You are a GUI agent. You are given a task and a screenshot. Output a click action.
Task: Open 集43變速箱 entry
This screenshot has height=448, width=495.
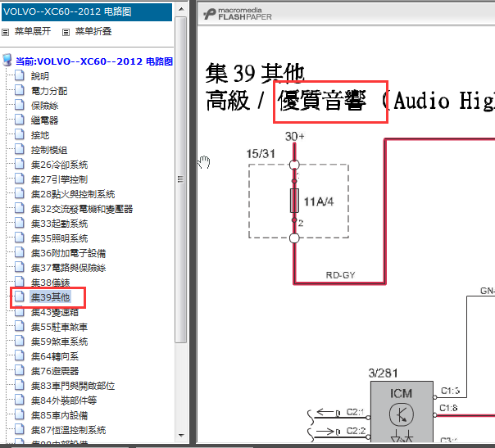pos(55,312)
